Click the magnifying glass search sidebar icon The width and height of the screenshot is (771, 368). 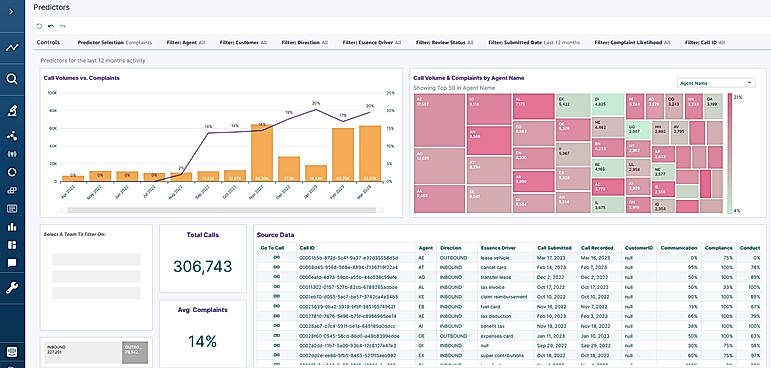pyautogui.click(x=12, y=79)
